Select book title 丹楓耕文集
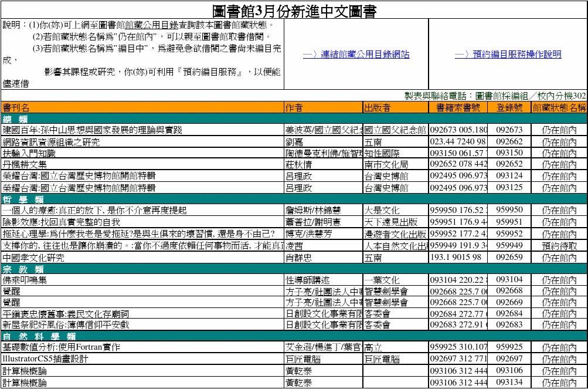 25,164
